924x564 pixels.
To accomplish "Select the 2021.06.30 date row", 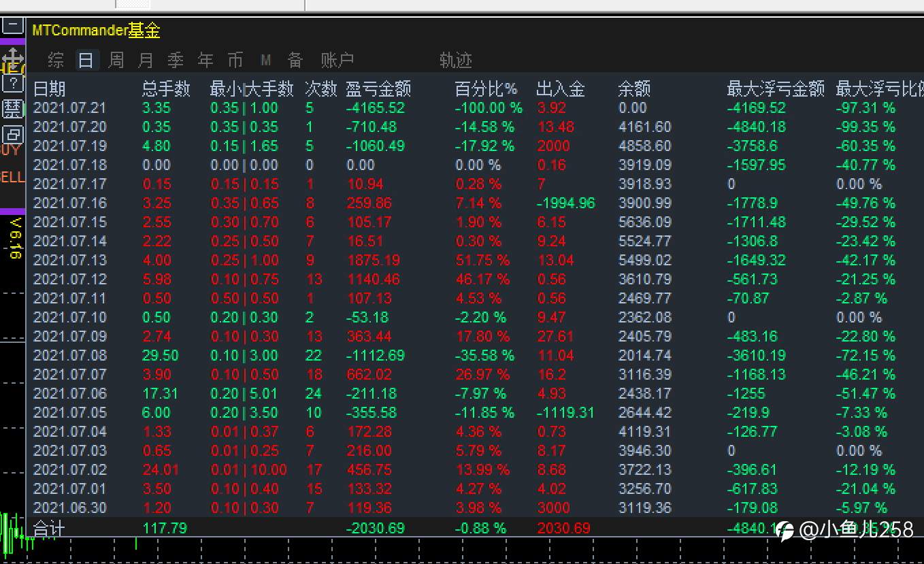I will pyautogui.click(x=70, y=508).
